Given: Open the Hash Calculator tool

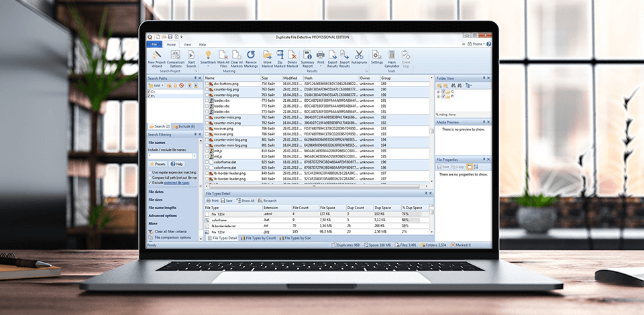Looking at the screenshot, I should point(391,59).
